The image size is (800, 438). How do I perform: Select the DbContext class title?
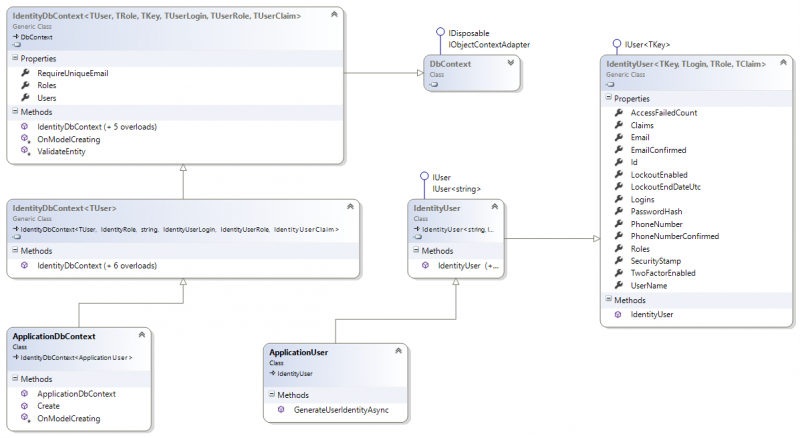(x=450, y=64)
